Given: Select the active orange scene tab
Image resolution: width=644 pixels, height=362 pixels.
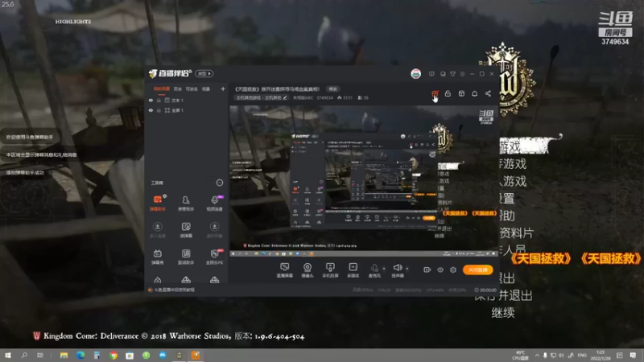Looking at the screenshot, I should (162, 88).
